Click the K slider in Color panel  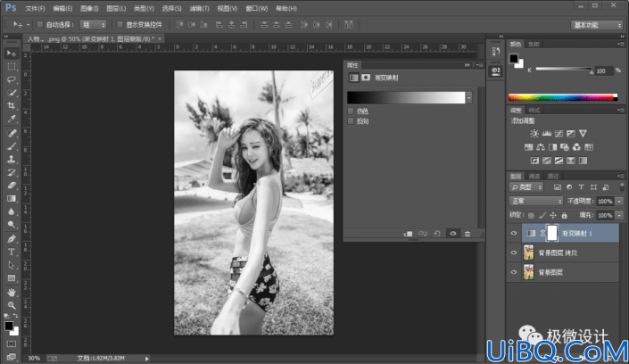564,70
